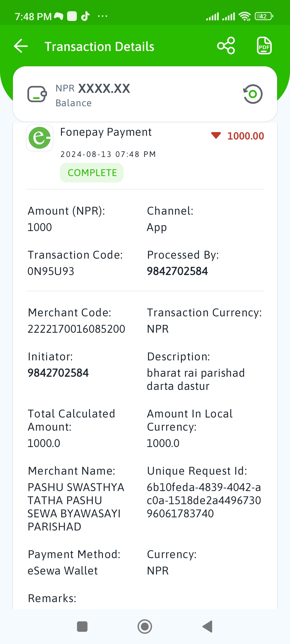Viewport: 290px width, 644px height.
Task: Open Android recent apps square button
Action: point(82,627)
